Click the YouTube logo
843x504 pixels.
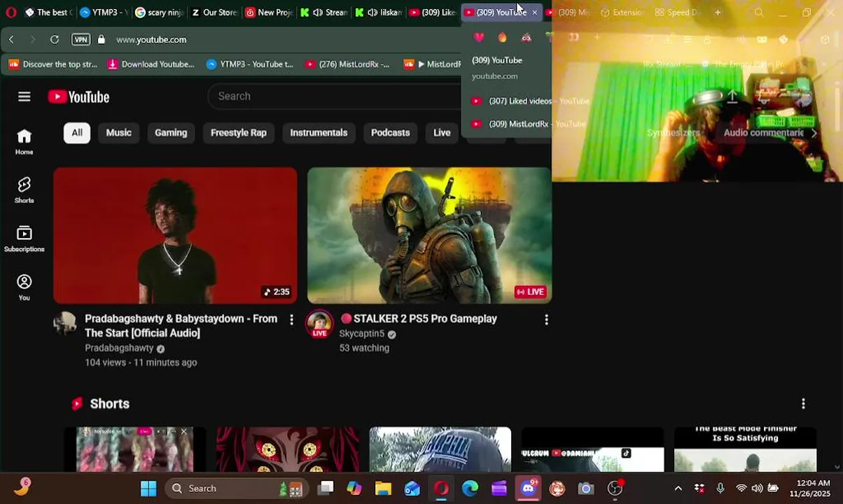tap(78, 97)
